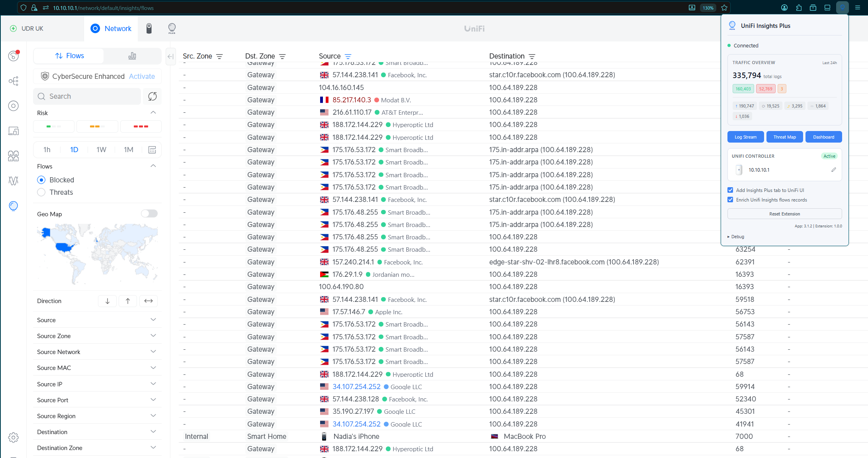Select the high risk red filter
This screenshot has width=868, height=458.
[x=141, y=126]
